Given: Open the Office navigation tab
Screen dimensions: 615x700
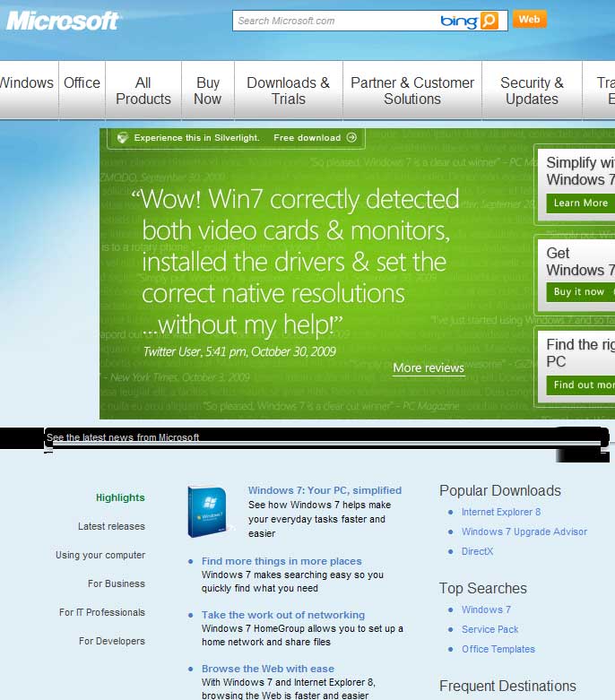Looking at the screenshot, I should (82, 82).
